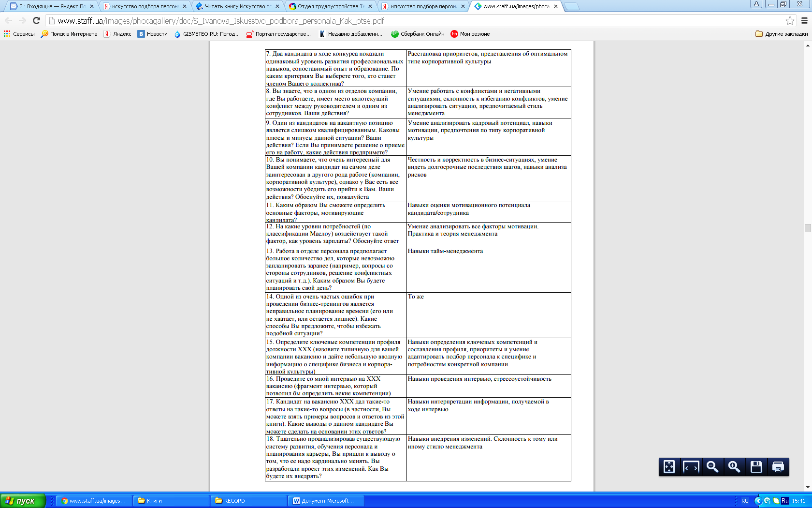Click the vertical scrollbar thumb

pos(808,228)
